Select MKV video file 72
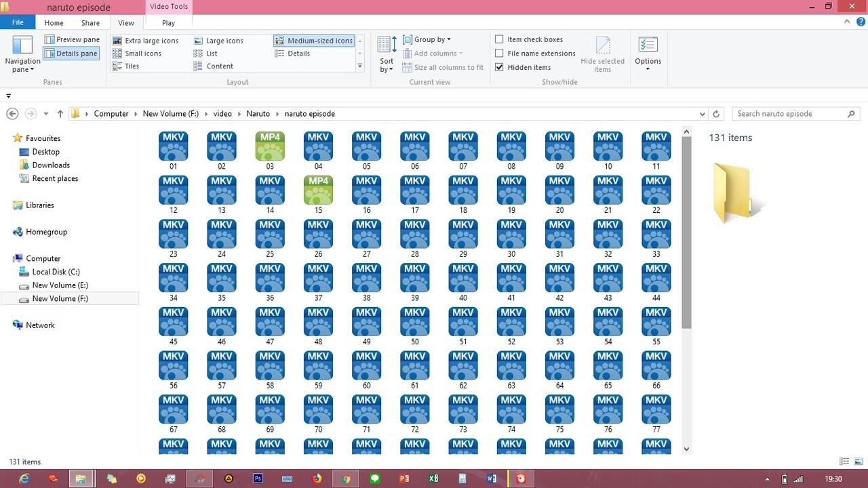The height and width of the screenshot is (488, 868). 414,414
